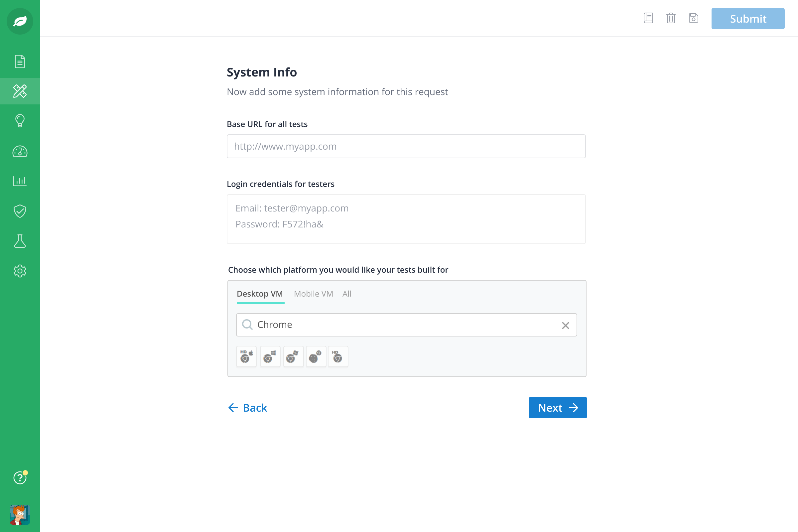798x532 pixels.
Task: Click the dashboard/speedometer icon
Action: [20, 151]
